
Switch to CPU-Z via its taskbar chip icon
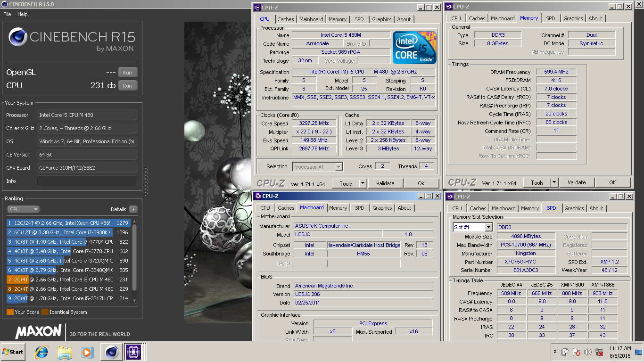[x=133, y=352]
